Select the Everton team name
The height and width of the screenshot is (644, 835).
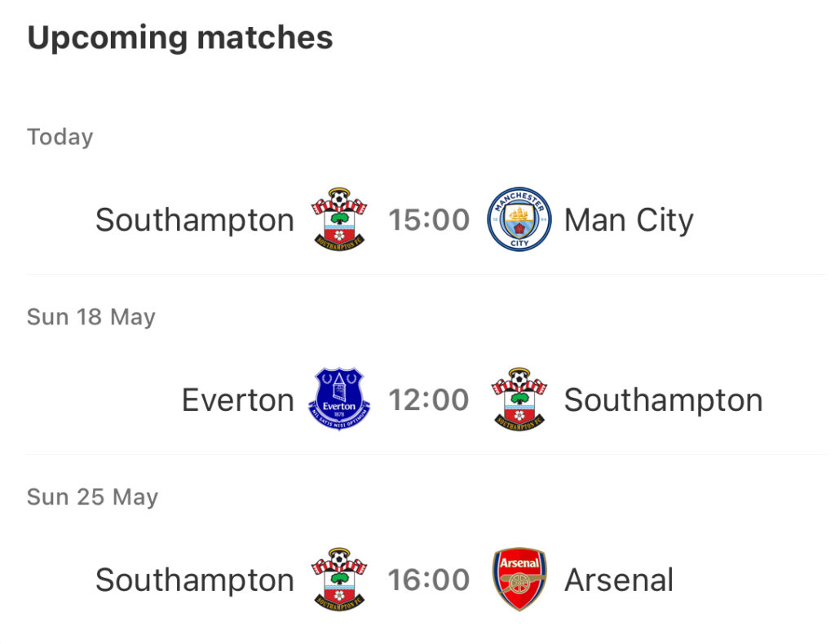click(238, 399)
